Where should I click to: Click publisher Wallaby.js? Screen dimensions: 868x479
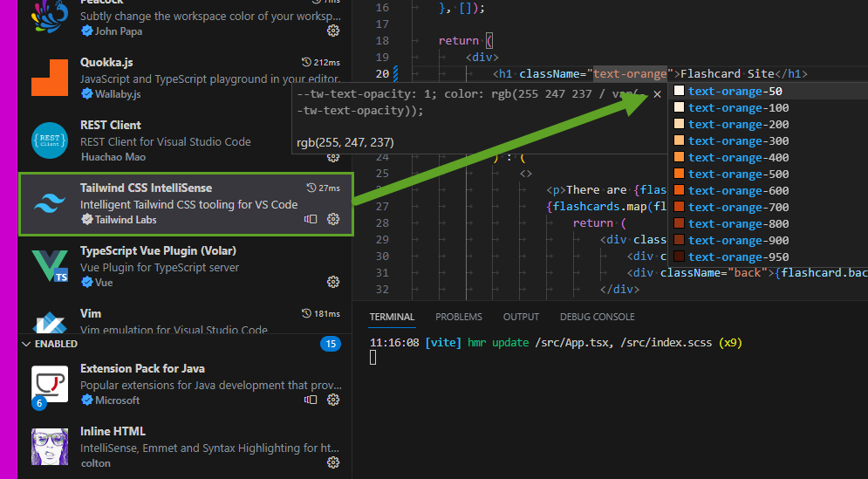[118, 94]
